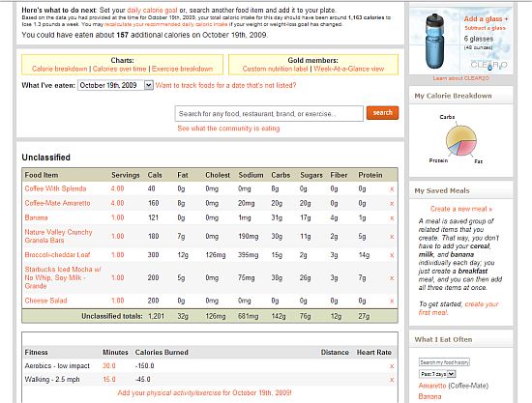Image resolution: width=532 pixels, height=403 pixels.
Task: Click the daily calorie goal link
Action: tap(152, 11)
